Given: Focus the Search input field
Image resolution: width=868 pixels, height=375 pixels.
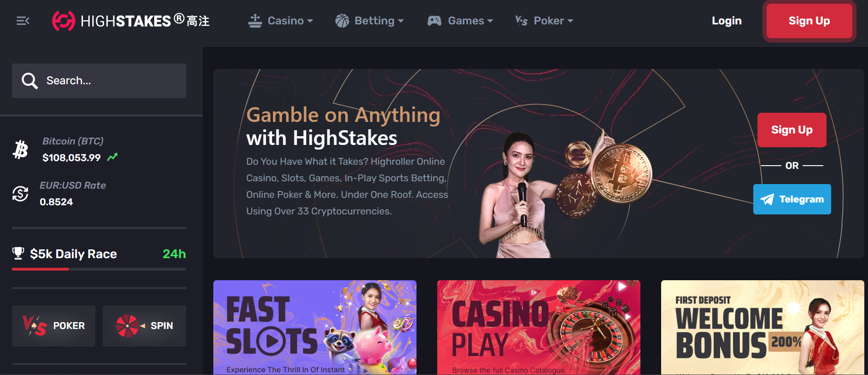Looking at the screenshot, I should pos(99,81).
